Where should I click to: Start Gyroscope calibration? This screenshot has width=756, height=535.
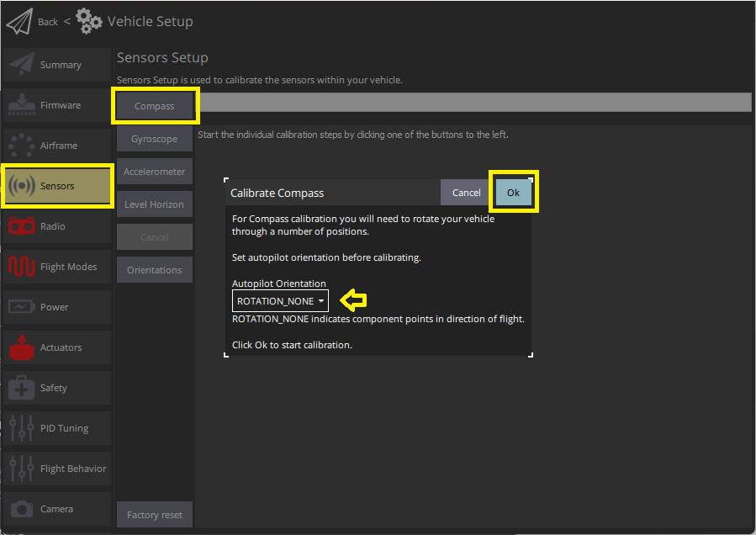click(155, 139)
